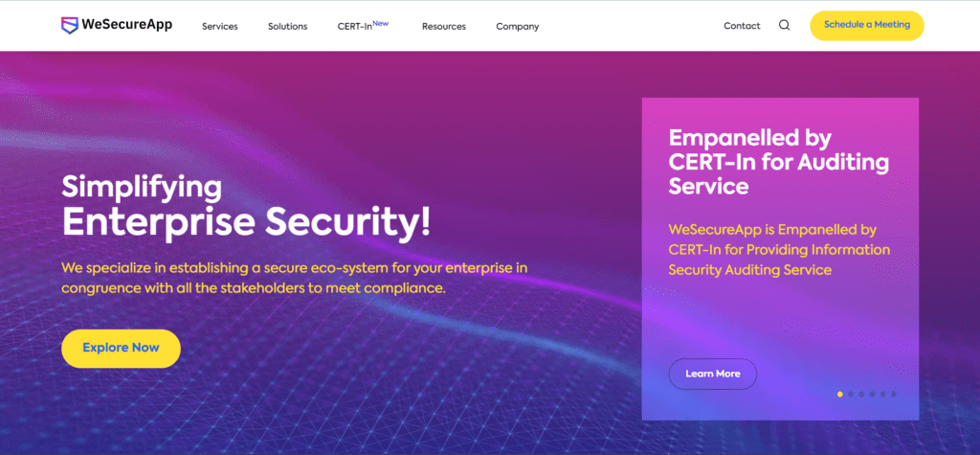This screenshot has width=980, height=455.
Task: Click the WeSecureApp shield logo
Action: 69,26
